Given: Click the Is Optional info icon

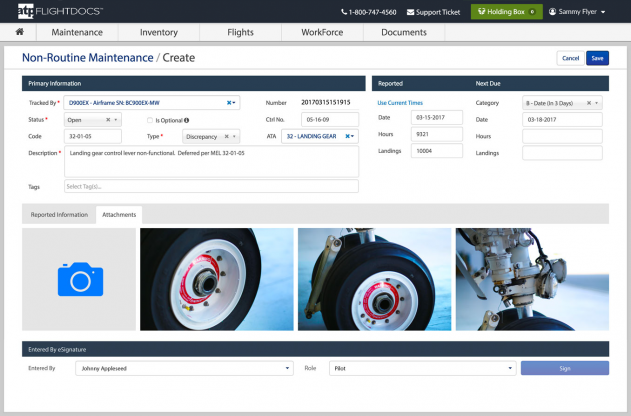Looking at the screenshot, I should pos(187,120).
